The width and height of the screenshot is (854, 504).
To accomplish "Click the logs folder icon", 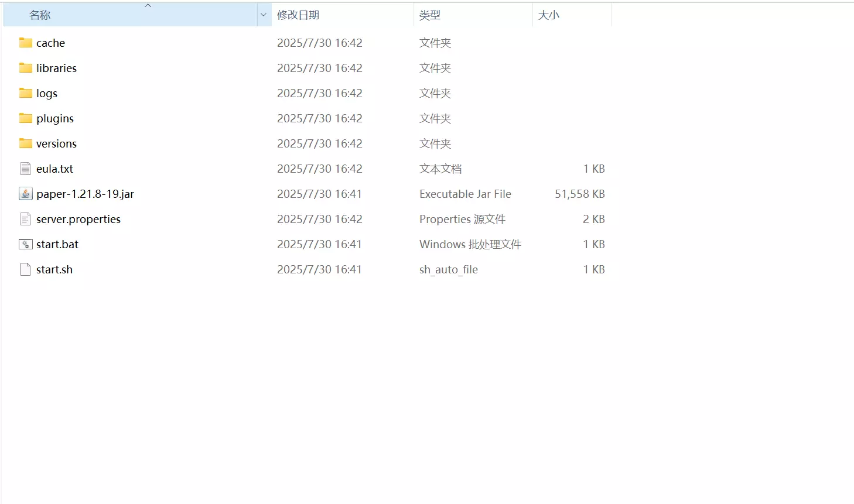I will click(26, 93).
